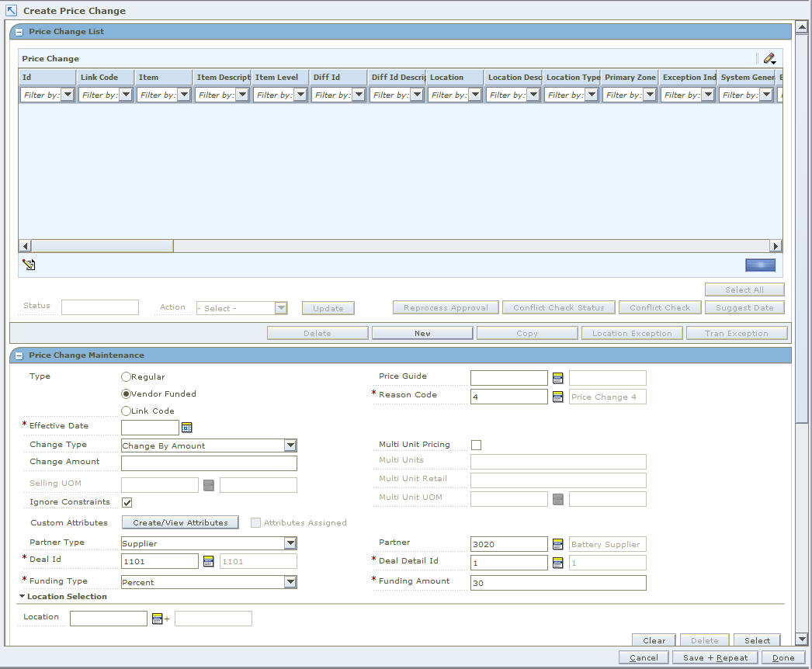
Task: Click the Location Exception button
Action: (632, 333)
